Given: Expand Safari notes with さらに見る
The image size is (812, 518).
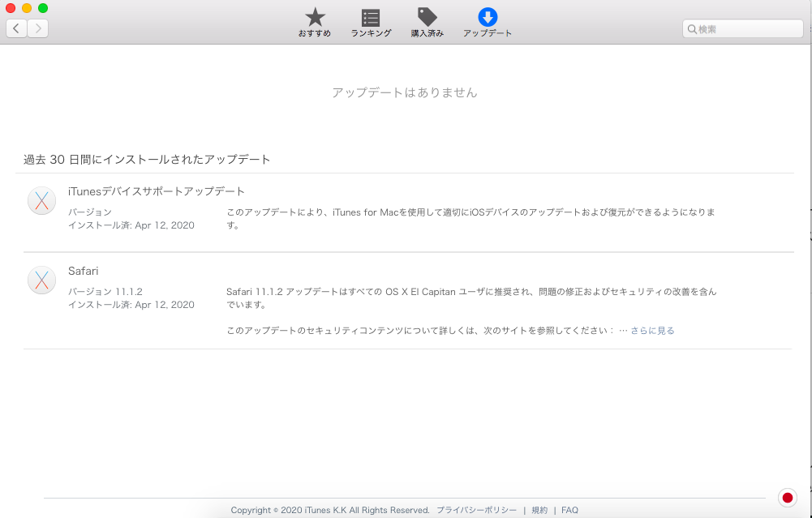Looking at the screenshot, I should click(652, 331).
